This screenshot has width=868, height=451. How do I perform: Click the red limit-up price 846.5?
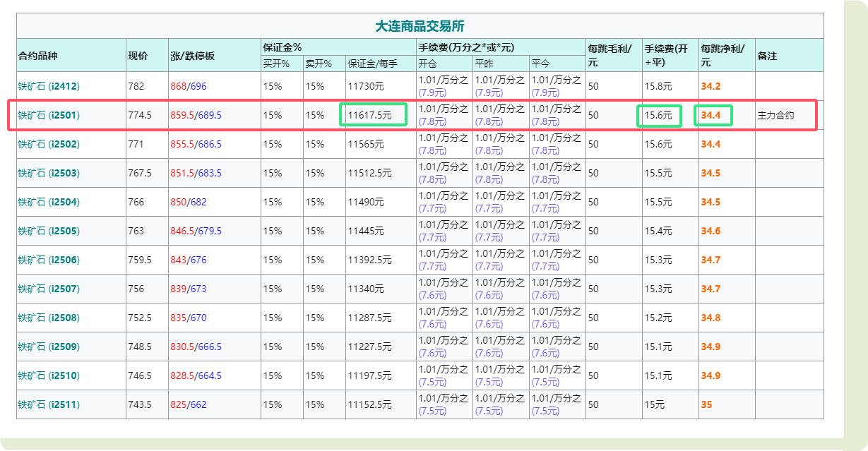pyautogui.click(x=182, y=231)
